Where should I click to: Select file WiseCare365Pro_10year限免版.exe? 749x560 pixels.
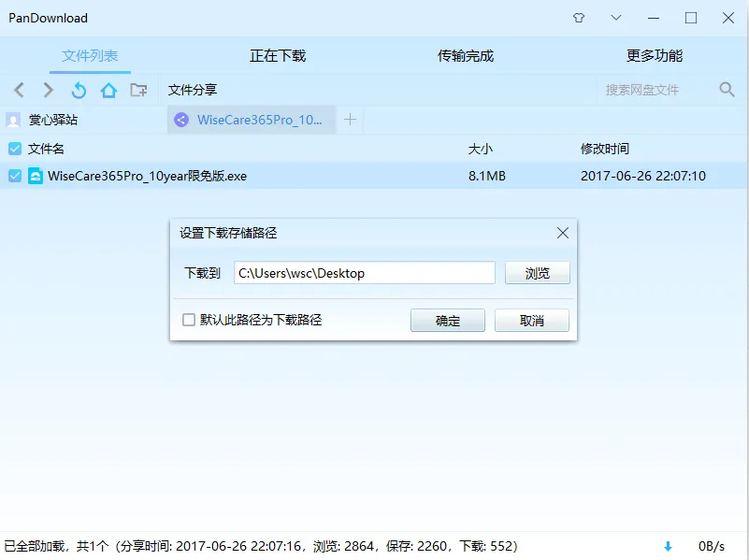[x=147, y=176]
